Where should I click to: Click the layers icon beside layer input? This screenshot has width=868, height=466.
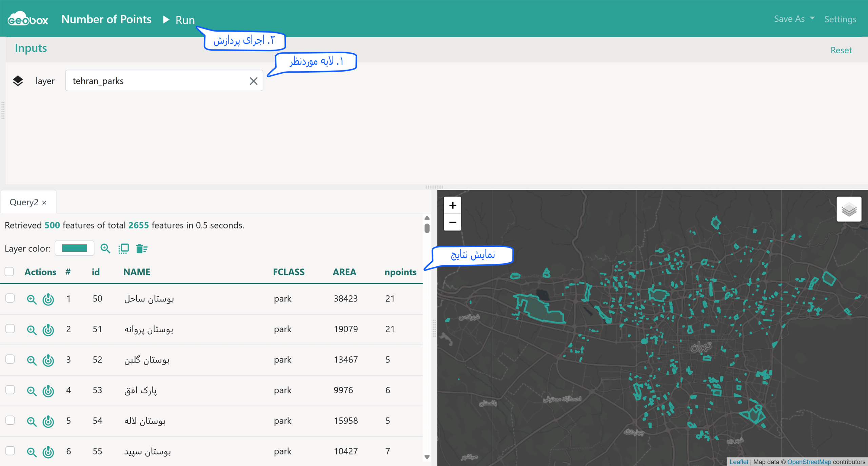point(18,81)
